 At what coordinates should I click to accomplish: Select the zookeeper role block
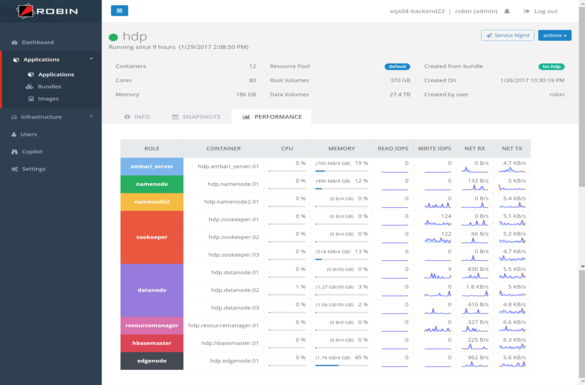click(152, 237)
